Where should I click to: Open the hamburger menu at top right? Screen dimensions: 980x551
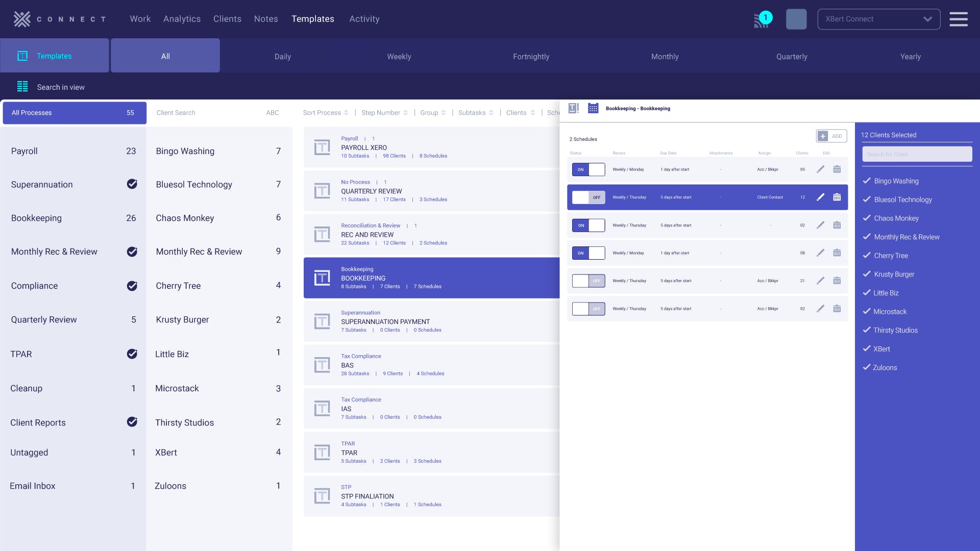tap(958, 19)
